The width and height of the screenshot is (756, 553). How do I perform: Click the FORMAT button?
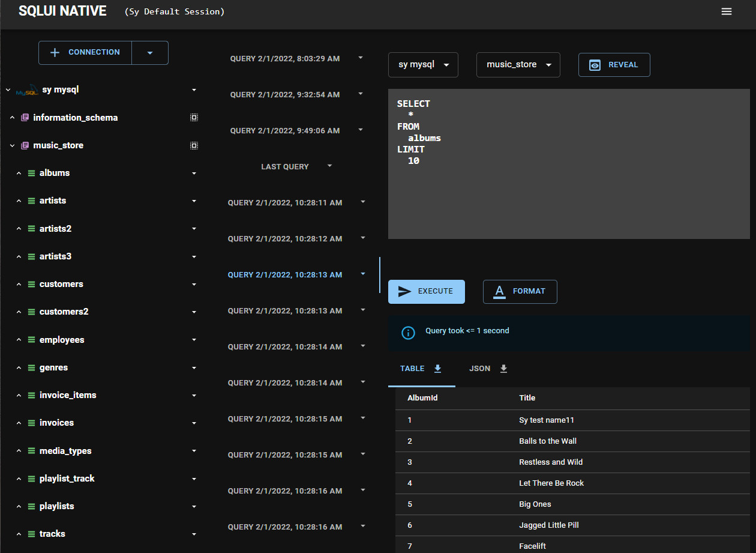coord(520,291)
